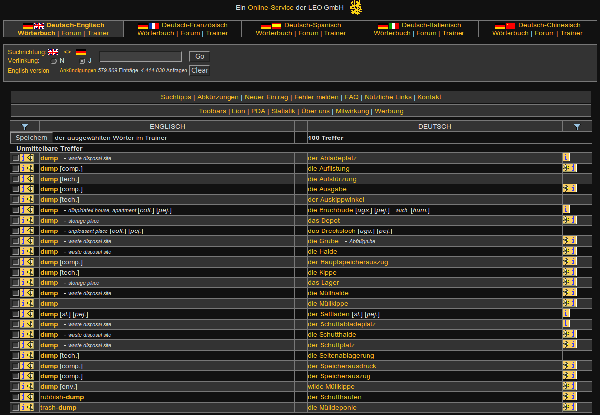This screenshot has width=600, height=415.
Task: Click the LEO lion logo at top
Action: coord(356,7)
